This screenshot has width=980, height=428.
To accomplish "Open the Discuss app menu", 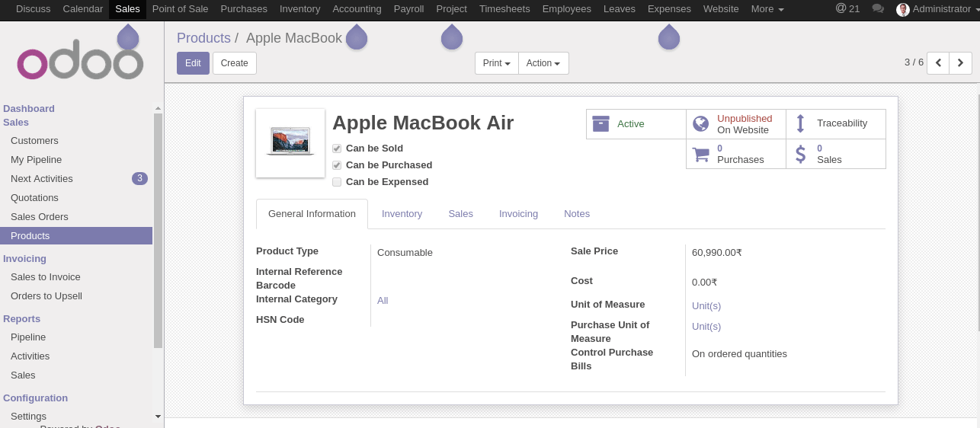I will coord(33,9).
